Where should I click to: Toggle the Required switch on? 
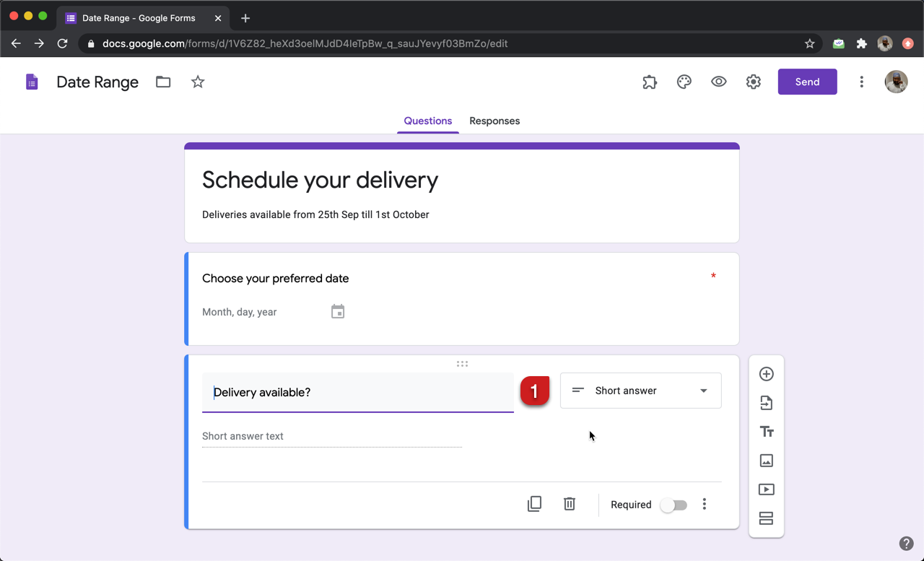pyautogui.click(x=674, y=505)
